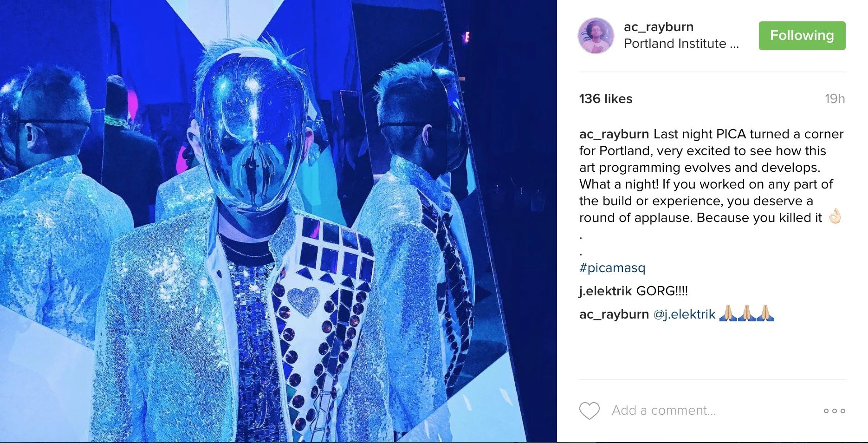
Task: Click the mirrored mask photo
Action: [x=279, y=221]
